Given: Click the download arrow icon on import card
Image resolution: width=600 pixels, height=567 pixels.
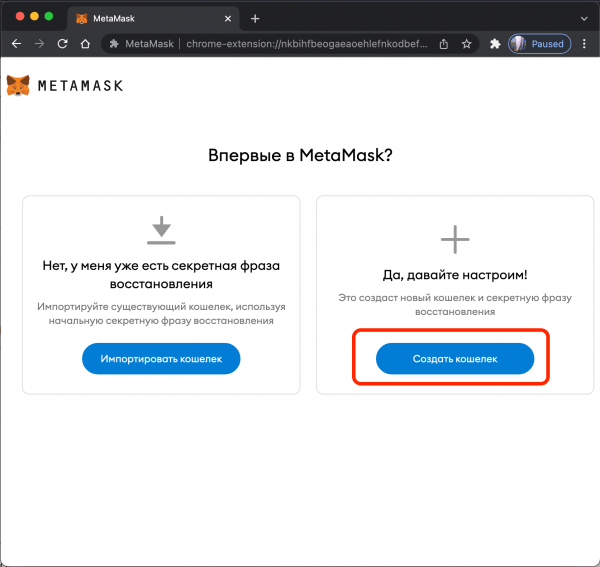Looking at the screenshot, I should click(161, 230).
